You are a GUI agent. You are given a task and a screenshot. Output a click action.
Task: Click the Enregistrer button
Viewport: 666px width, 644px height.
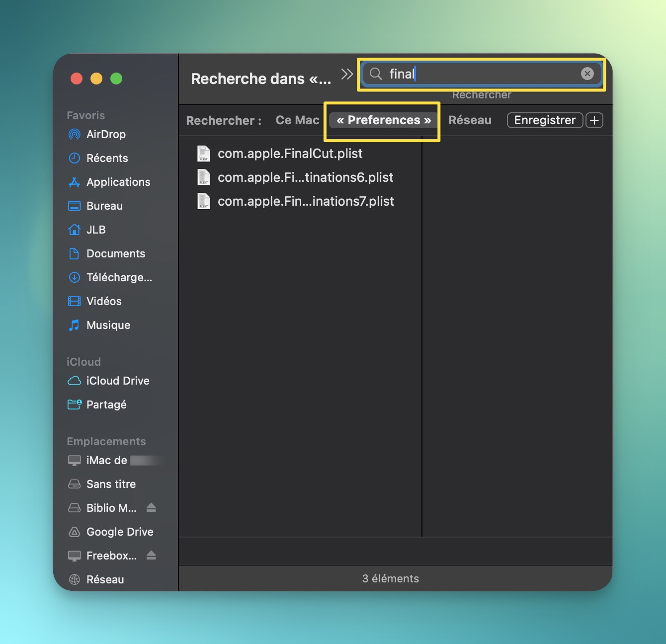545,120
